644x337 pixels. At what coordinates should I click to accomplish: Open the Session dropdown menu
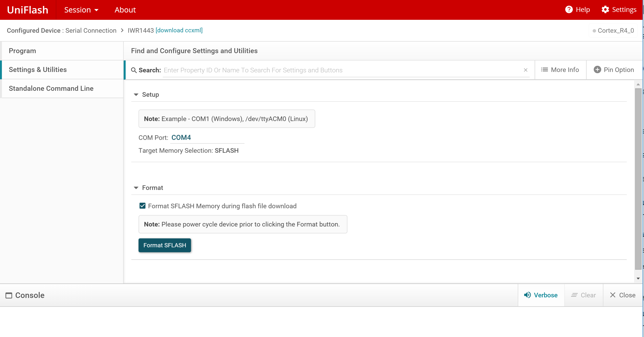81,10
